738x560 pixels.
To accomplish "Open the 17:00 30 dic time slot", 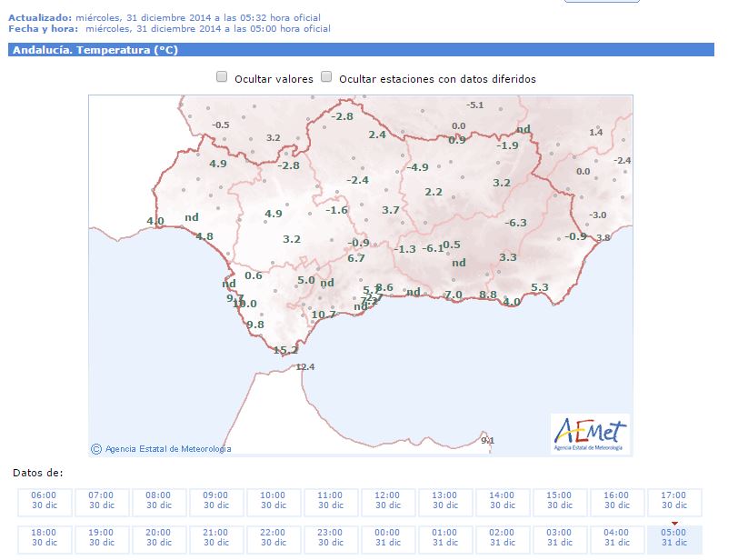I will 674,501.
